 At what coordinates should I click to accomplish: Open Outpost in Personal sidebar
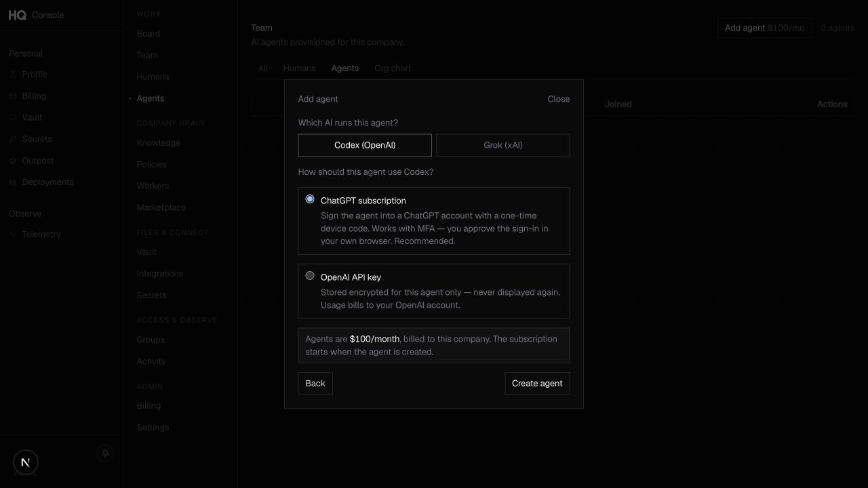point(38,161)
